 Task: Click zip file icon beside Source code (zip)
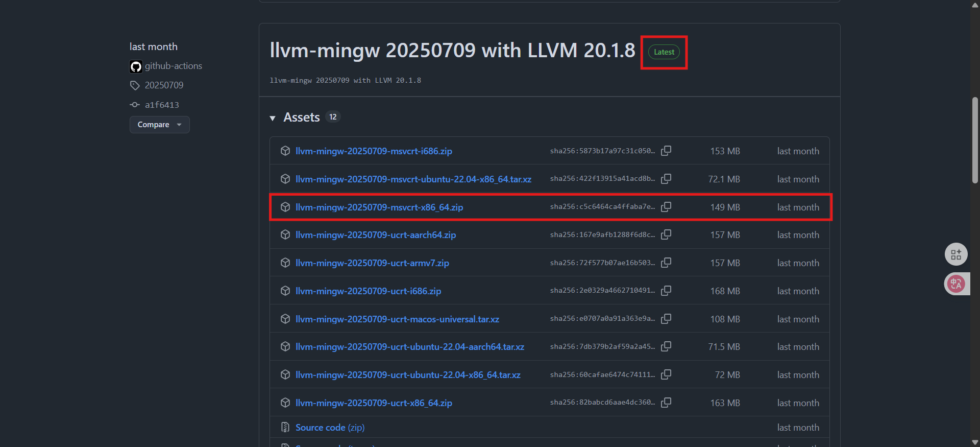pos(285,427)
